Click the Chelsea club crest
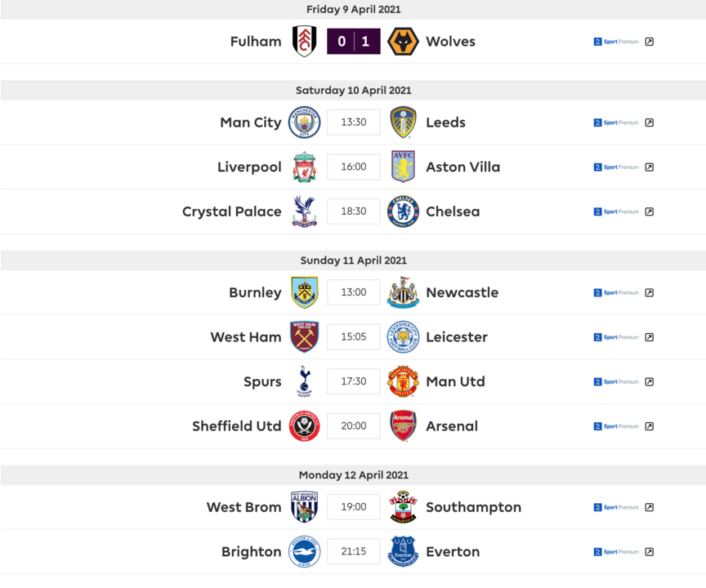This screenshot has height=588, width=706. coord(403,212)
